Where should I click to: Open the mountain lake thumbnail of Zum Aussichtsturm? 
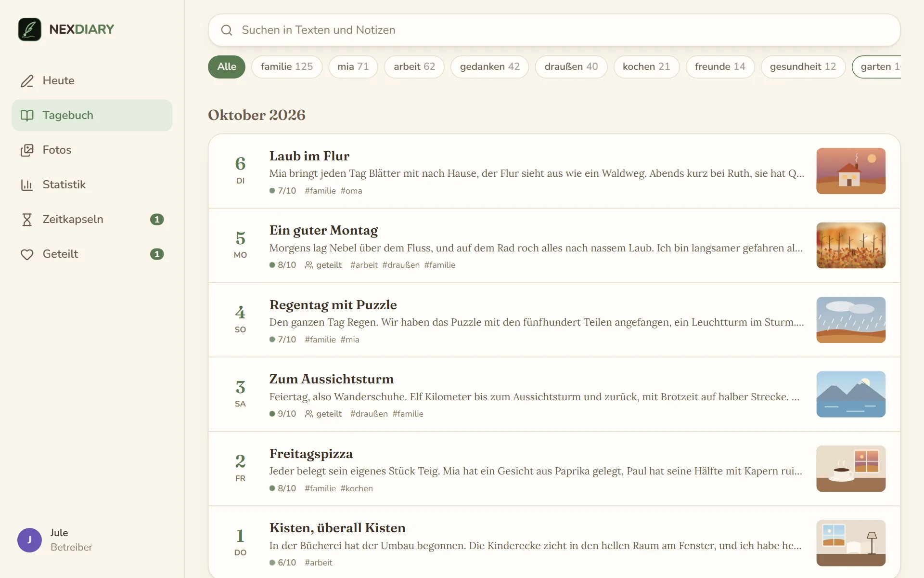[851, 394]
